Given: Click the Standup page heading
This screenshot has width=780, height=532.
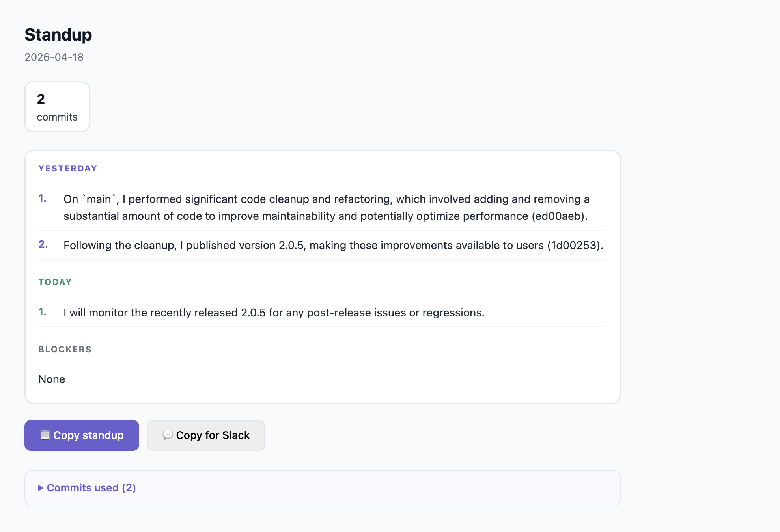Looking at the screenshot, I should pyautogui.click(x=58, y=35).
